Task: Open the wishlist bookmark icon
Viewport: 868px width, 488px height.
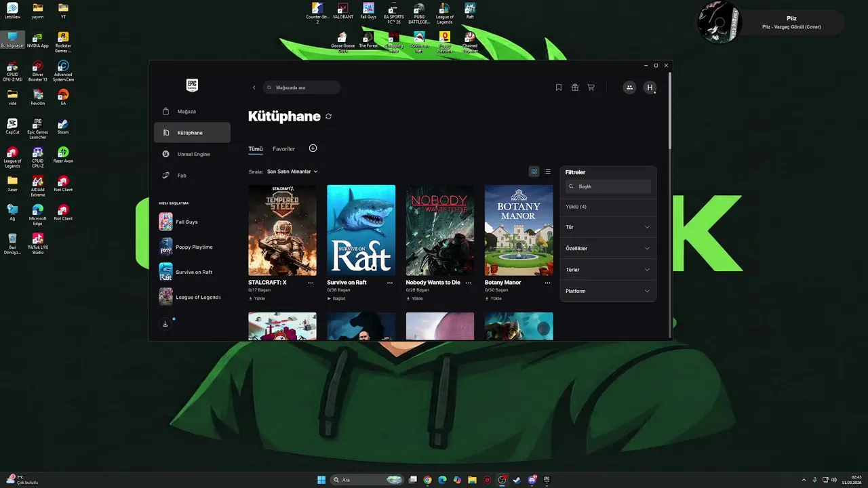Action: click(x=559, y=87)
